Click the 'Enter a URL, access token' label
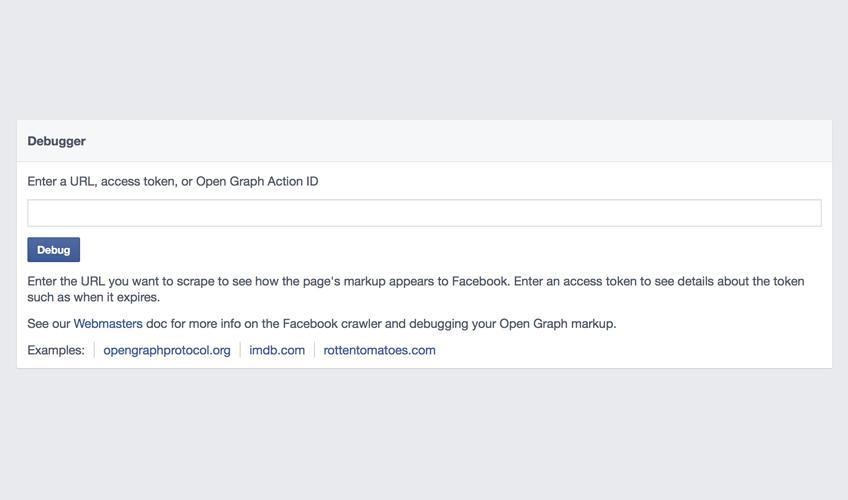Viewport: 848px width, 500px height. (x=110, y=182)
